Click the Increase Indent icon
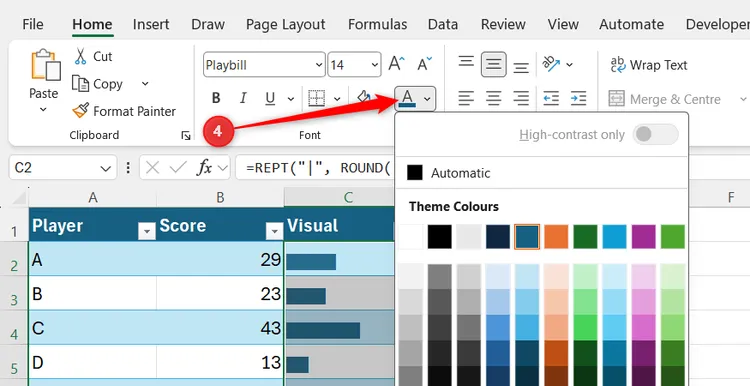 (x=578, y=99)
